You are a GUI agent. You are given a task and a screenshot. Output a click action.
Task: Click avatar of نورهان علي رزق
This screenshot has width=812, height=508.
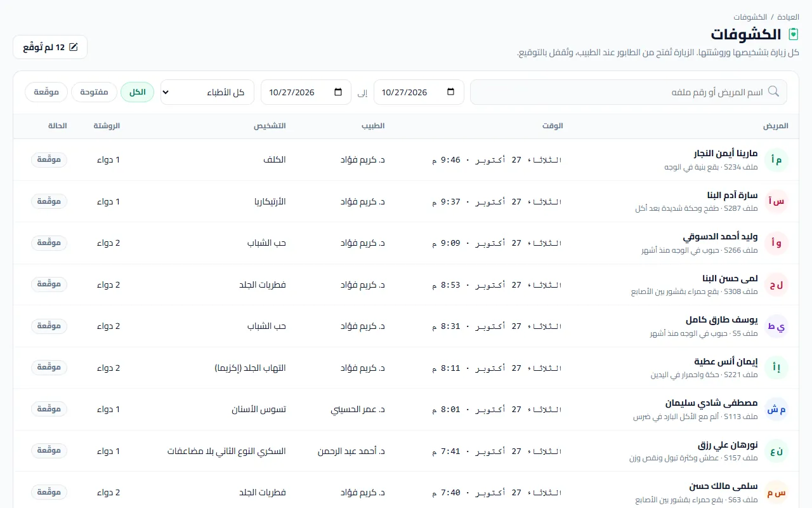[x=776, y=451]
